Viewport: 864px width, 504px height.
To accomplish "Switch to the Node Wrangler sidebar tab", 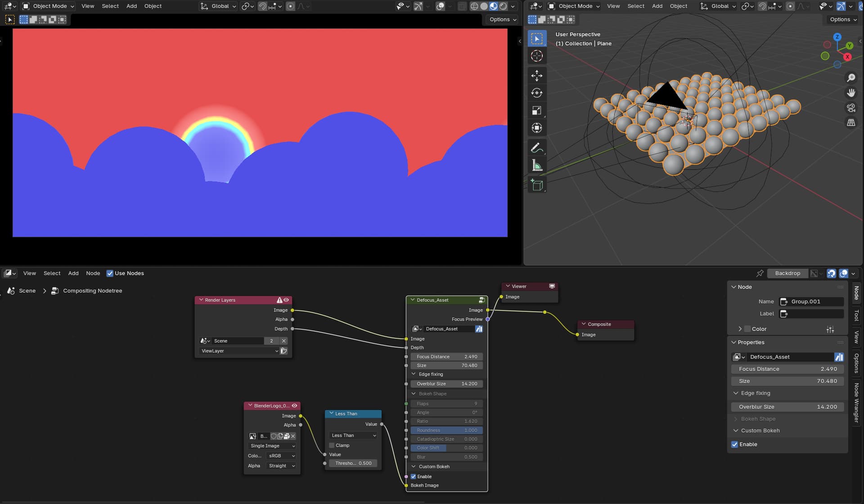I will 856,403.
